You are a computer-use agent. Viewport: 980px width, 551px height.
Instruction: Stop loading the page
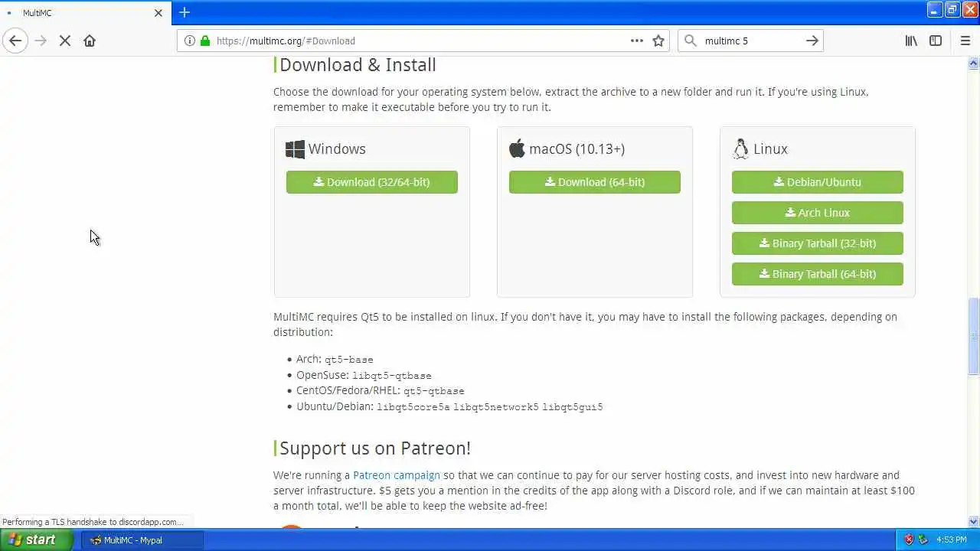pos(65,41)
